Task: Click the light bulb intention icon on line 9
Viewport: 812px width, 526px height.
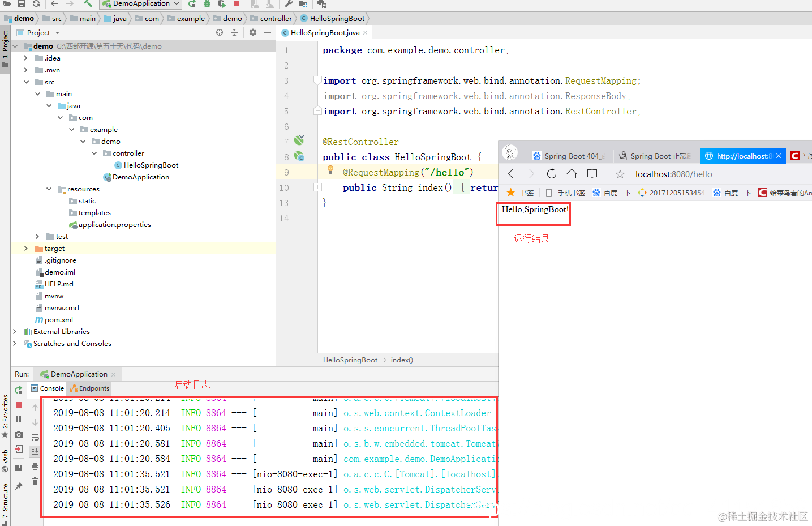Action: click(x=330, y=169)
